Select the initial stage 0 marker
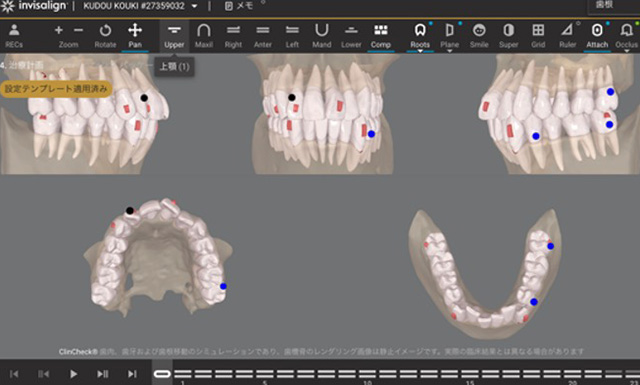 tap(162, 374)
